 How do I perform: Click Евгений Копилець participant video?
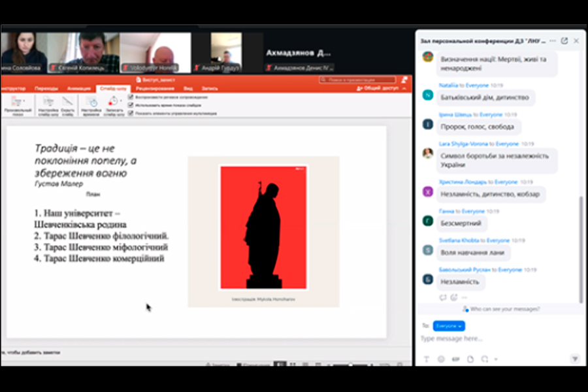pyautogui.click(x=83, y=52)
